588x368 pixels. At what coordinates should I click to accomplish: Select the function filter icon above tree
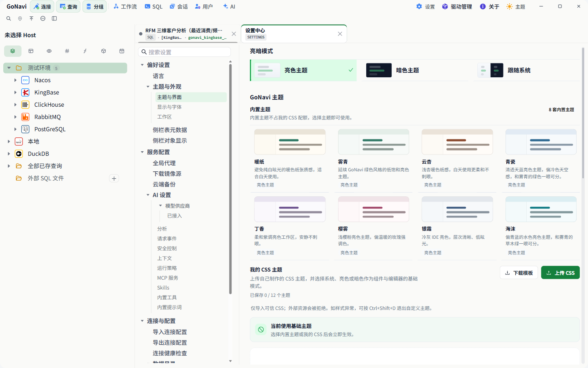(85, 51)
